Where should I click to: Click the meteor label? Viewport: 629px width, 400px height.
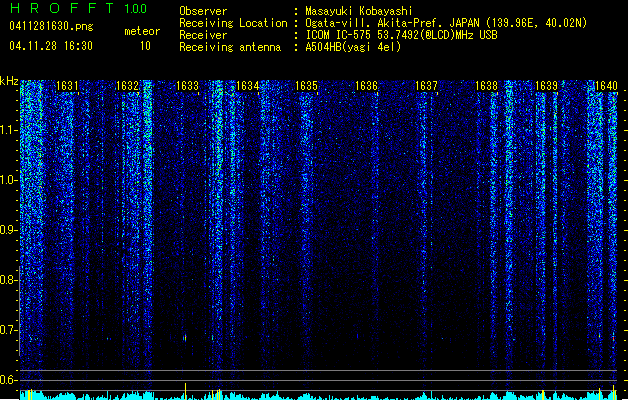[x=142, y=31]
